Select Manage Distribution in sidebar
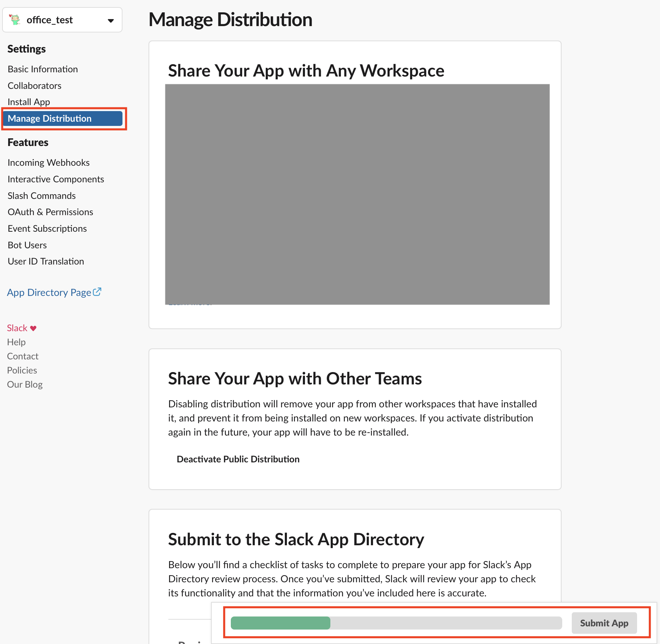The height and width of the screenshot is (644, 660). 63,119
